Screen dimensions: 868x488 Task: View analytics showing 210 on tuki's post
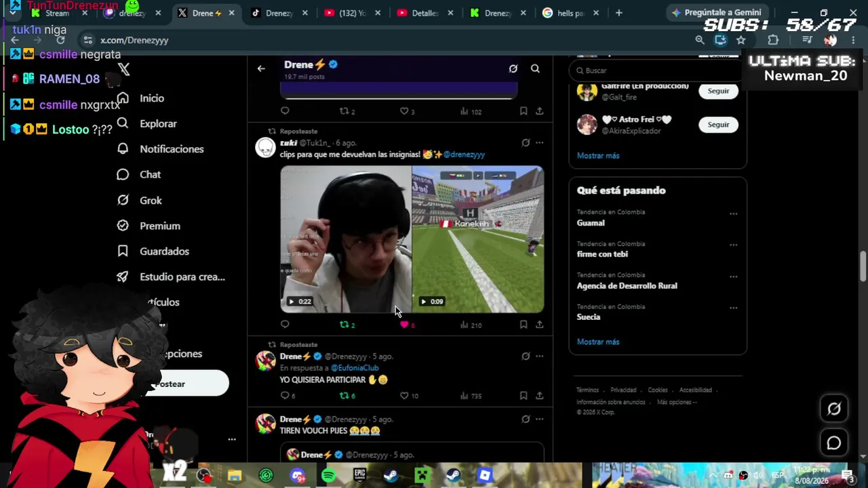pyautogui.click(x=471, y=325)
